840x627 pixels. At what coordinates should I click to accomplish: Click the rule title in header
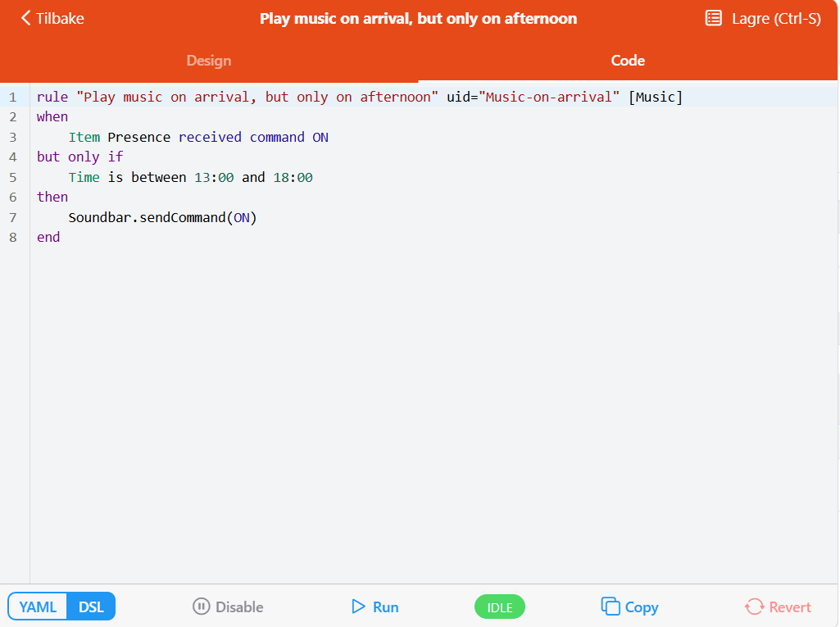point(419,18)
